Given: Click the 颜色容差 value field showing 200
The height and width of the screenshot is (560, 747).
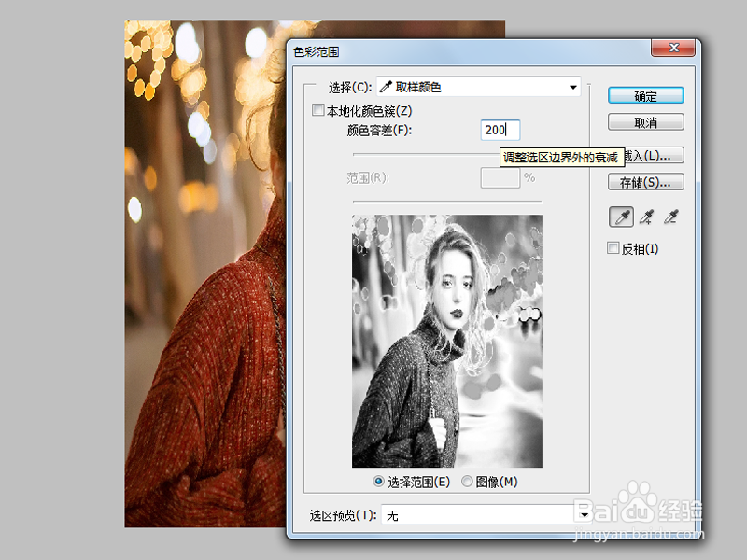Looking at the screenshot, I should click(x=499, y=131).
